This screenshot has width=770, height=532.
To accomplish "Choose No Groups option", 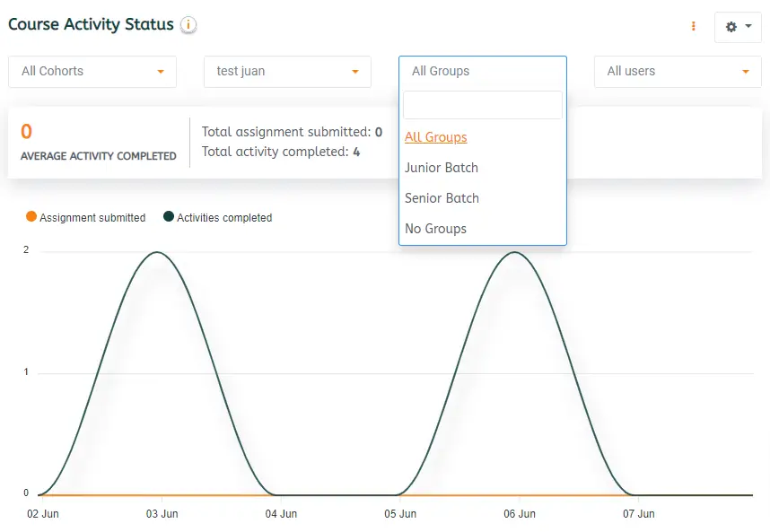I will click(435, 229).
